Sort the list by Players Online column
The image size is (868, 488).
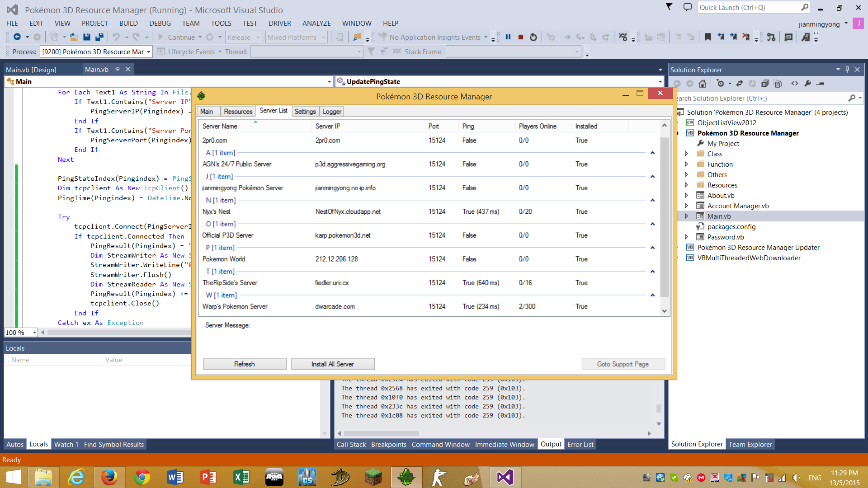click(x=543, y=126)
